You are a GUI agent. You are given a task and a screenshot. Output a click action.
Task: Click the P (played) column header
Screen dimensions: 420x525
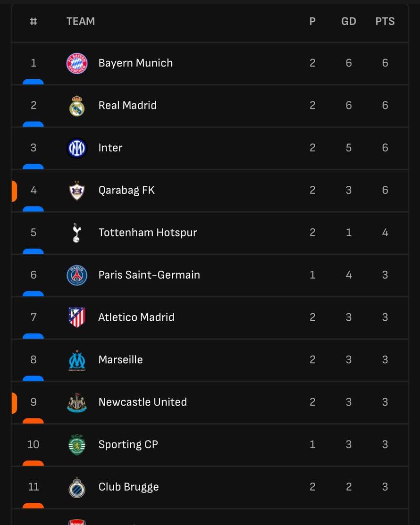point(312,21)
